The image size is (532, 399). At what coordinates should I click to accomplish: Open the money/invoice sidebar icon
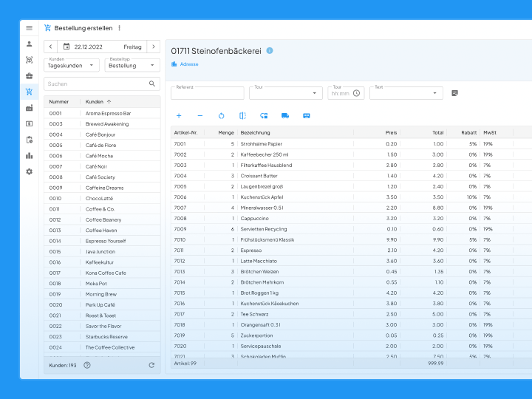[29, 124]
